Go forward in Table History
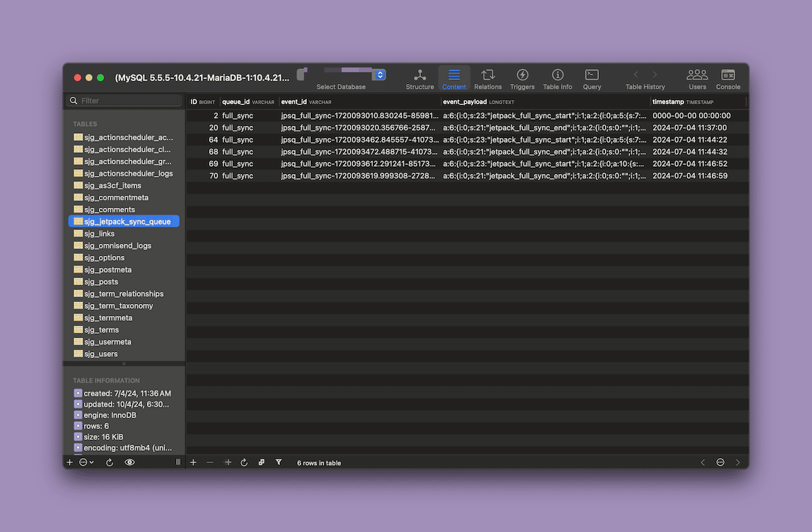The height and width of the screenshot is (532, 812). pyautogui.click(x=654, y=74)
